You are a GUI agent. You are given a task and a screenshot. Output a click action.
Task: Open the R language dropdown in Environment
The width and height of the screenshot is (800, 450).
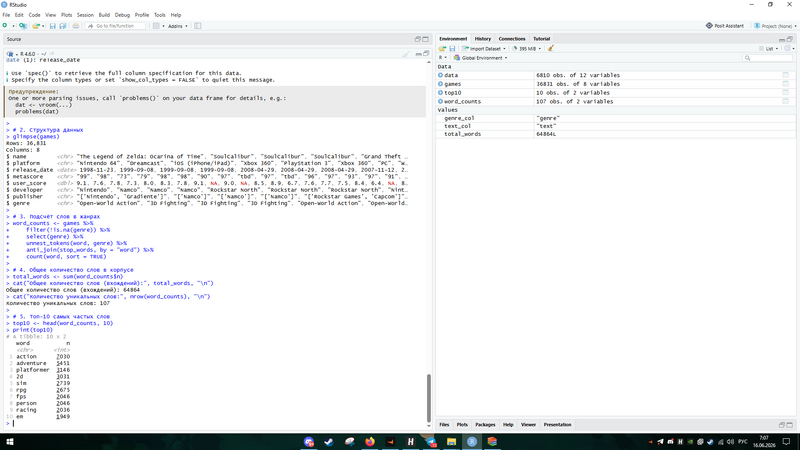(443, 58)
